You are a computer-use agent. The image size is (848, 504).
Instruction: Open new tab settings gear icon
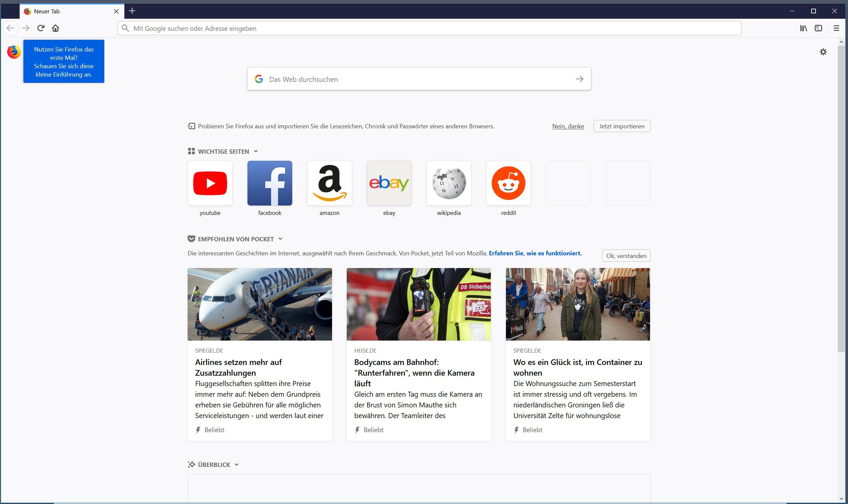click(x=823, y=52)
